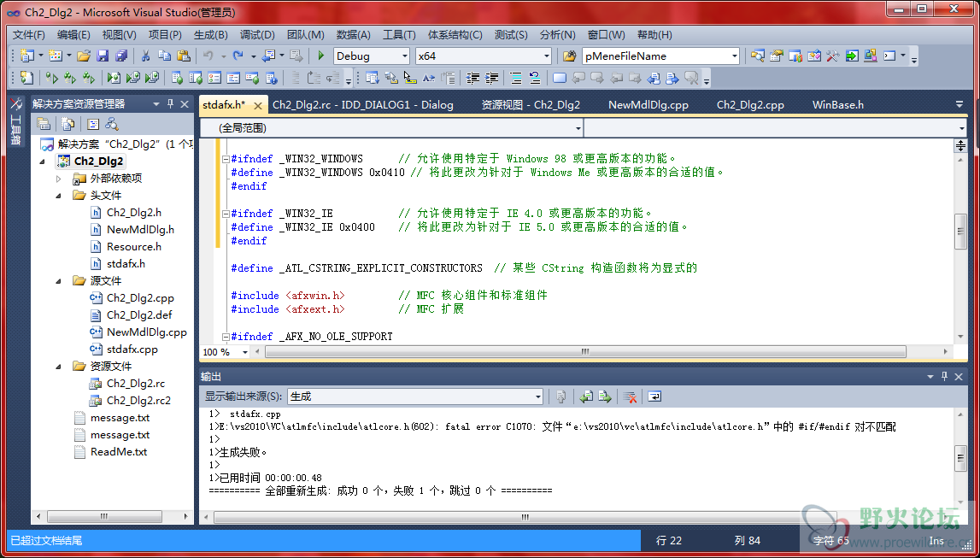Viewport: 980px width, 558px height.
Task: Click the editor horizontal scrollbar thumb
Action: coord(585,352)
